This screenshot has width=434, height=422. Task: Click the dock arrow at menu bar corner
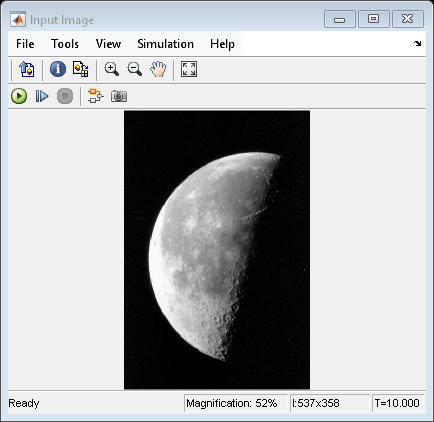tap(417, 43)
